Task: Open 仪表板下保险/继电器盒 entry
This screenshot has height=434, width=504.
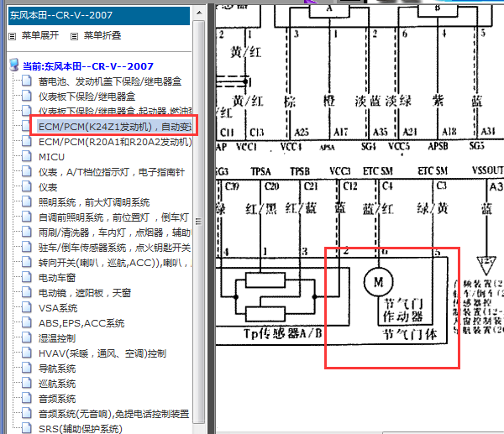Action: pos(87,97)
